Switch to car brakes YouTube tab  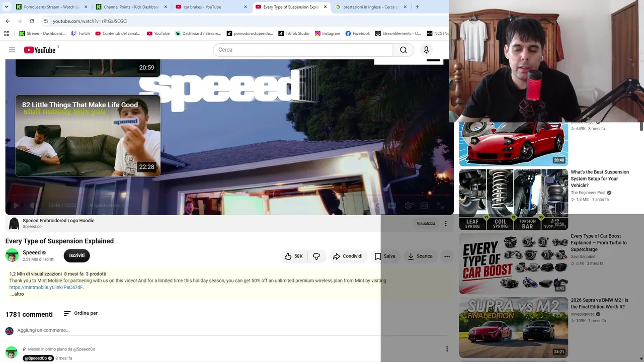(x=211, y=7)
